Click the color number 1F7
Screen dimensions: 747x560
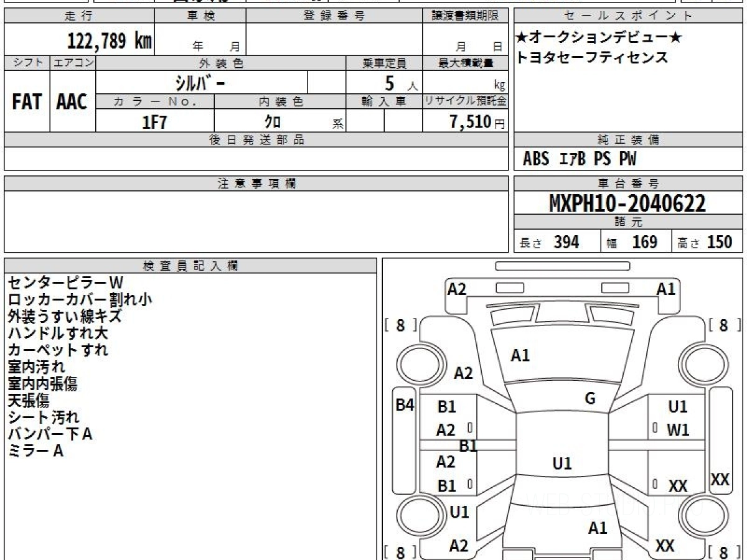pos(154,122)
